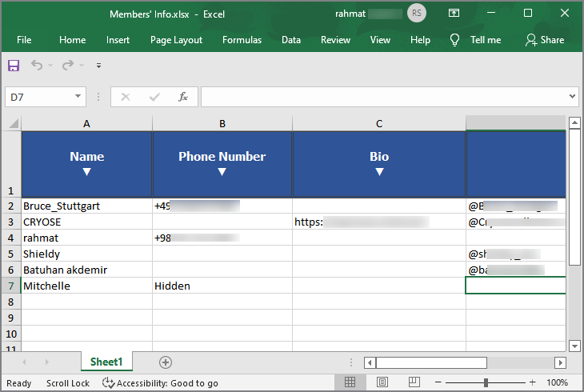Image resolution: width=584 pixels, height=392 pixels.
Task: Open the RS account avatar
Action: (416, 14)
